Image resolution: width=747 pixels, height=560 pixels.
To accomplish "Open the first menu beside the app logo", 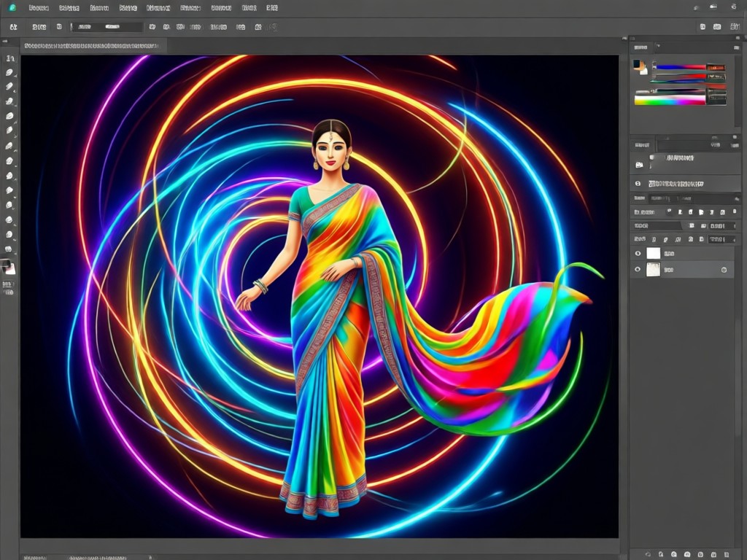I will (39, 8).
